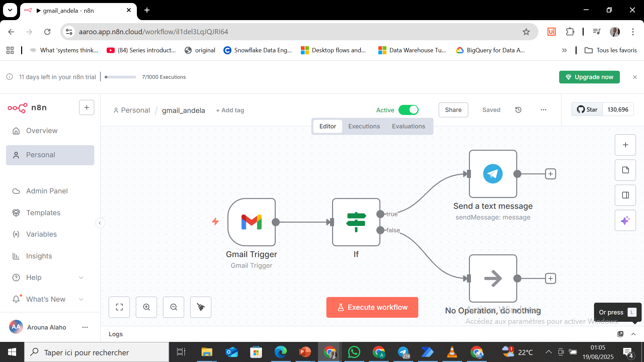Open the Snowflake Data Eng bookmark

pyautogui.click(x=258, y=50)
